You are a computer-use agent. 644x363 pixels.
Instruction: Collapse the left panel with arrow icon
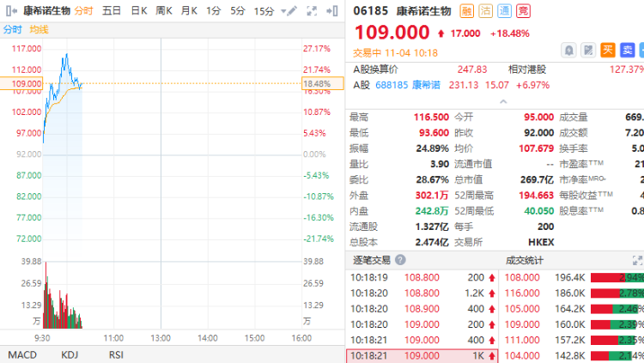tap(11, 10)
